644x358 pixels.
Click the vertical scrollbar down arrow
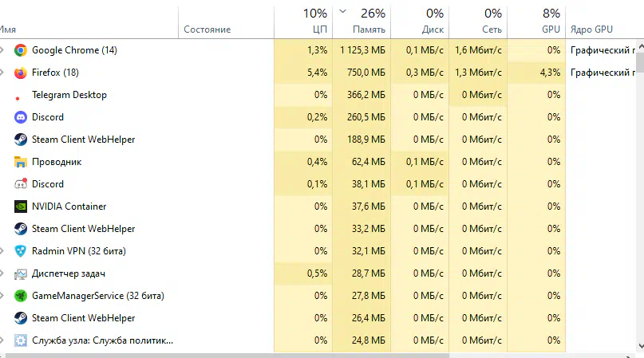(x=640, y=346)
